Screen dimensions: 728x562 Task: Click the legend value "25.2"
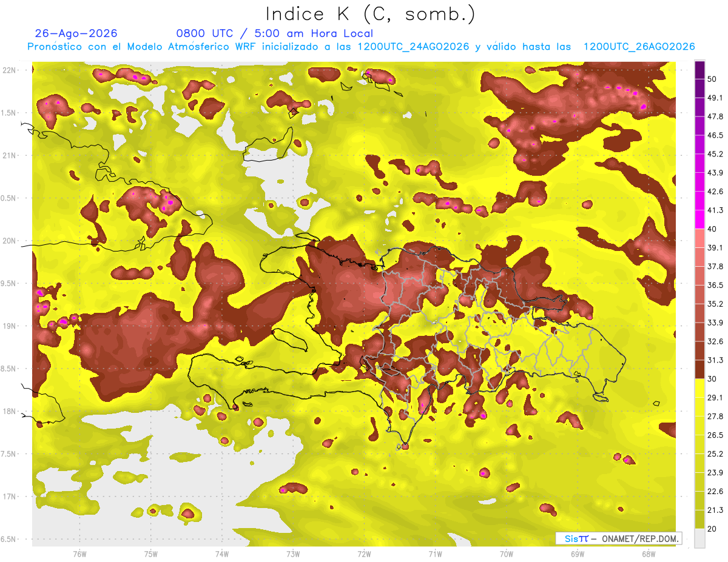tap(716, 453)
